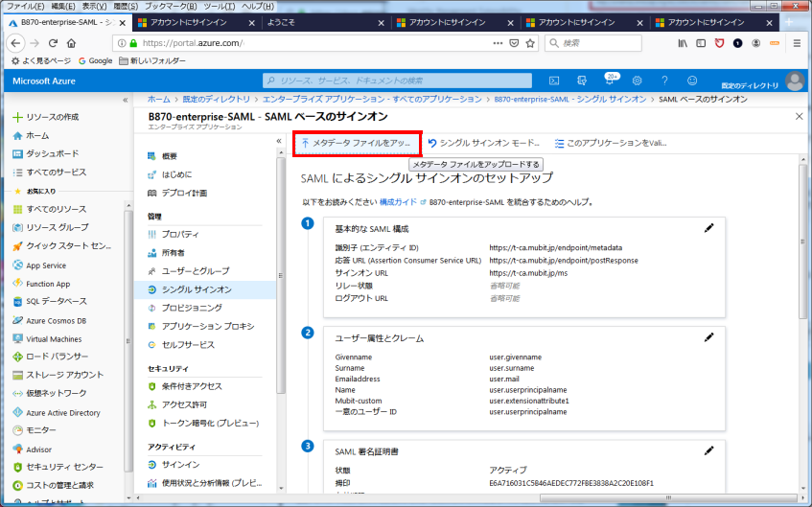Click the account avatar in header
The height and width of the screenshot is (507, 812).
[795, 81]
